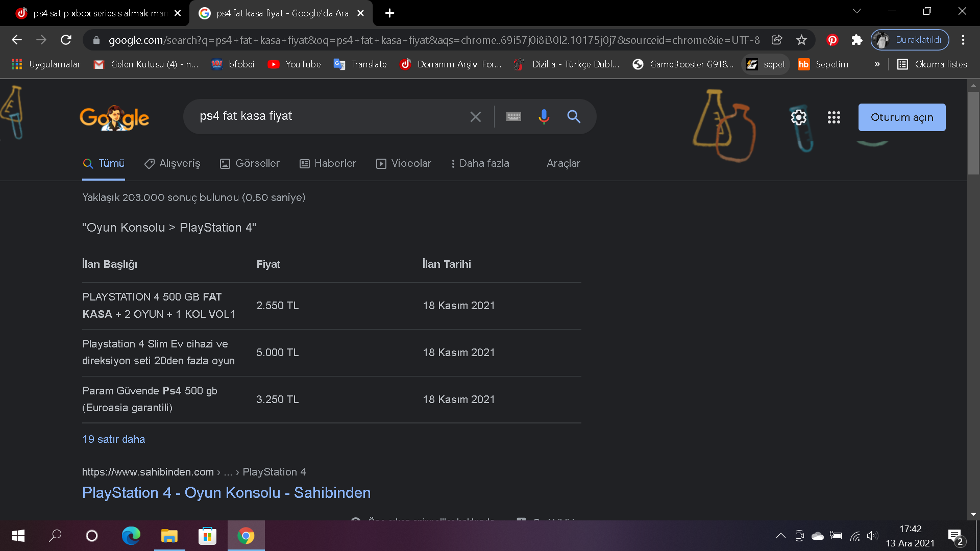Switch to the Haberler tab
Screen dimensions: 980x551
click(x=328, y=163)
